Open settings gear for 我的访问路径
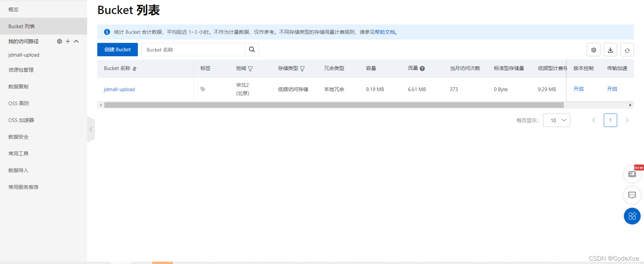 (59, 41)
